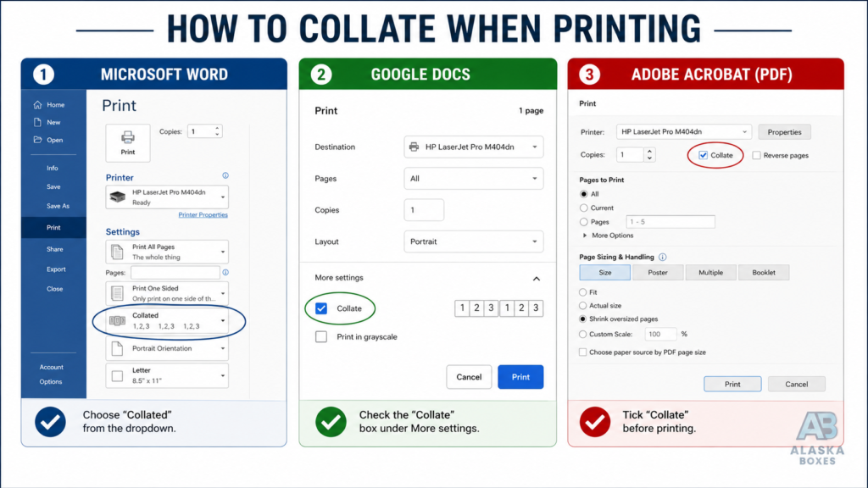Image resolution: width=868 pixels, height=488 pixels.
Task: Open the Word printer selection dropdown
Action: point(167,197)
